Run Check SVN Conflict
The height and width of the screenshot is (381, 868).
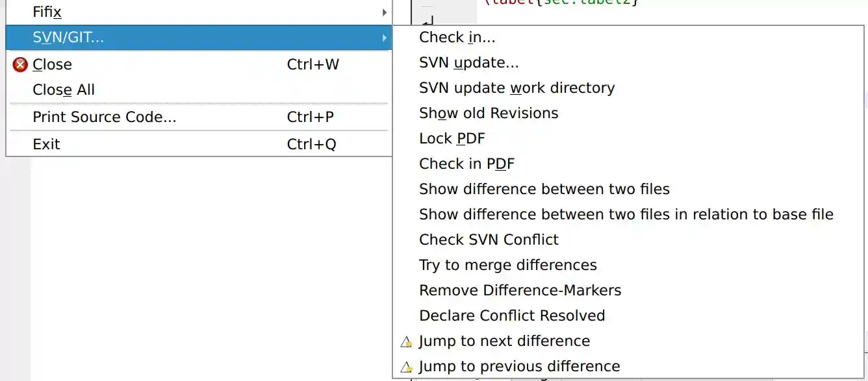(x=489, y=240)
